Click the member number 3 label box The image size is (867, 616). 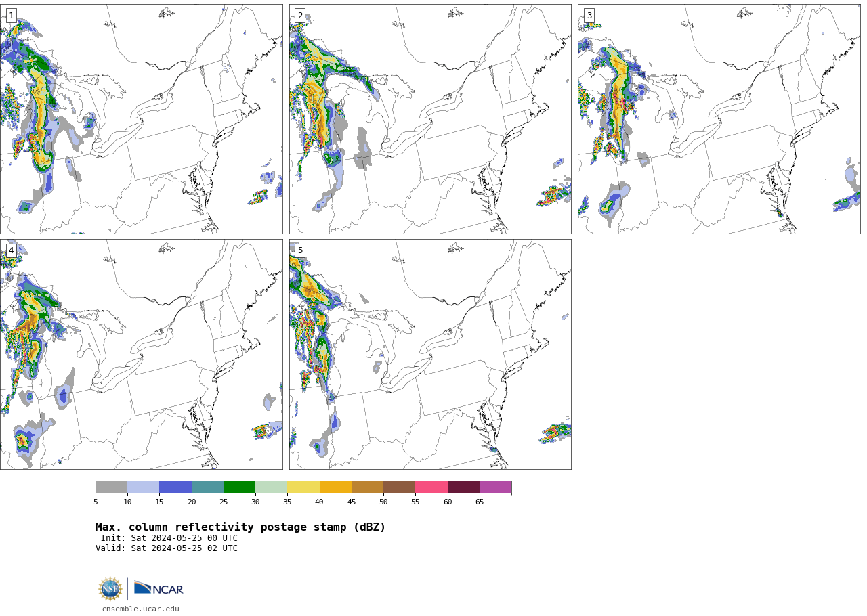click(589, 16)
